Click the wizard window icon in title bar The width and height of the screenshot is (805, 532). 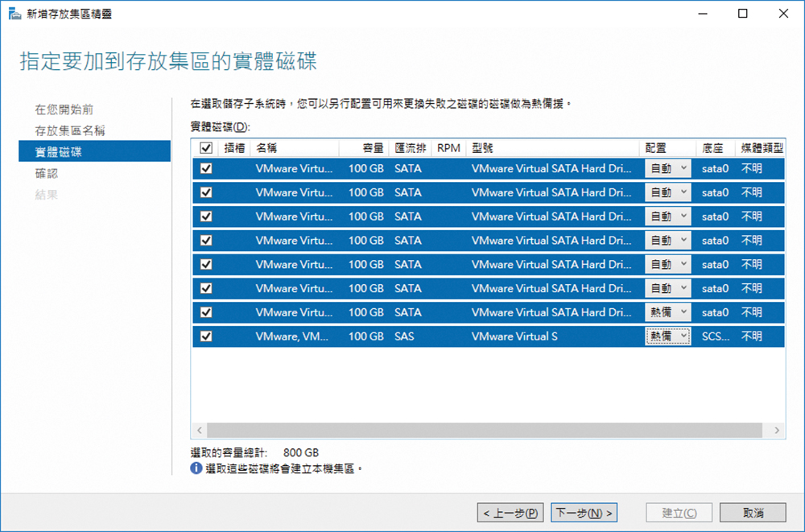(x=14, y=14)
